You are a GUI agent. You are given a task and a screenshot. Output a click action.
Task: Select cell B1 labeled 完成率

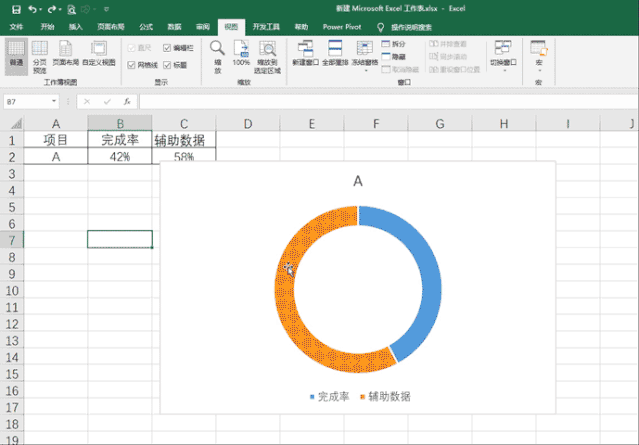point(120,140)
